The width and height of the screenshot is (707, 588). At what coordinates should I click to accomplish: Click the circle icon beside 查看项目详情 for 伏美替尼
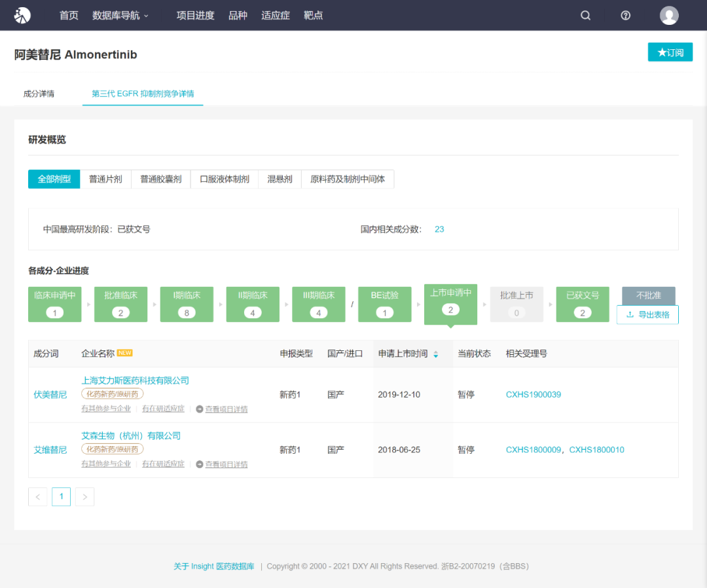point(199,409)
